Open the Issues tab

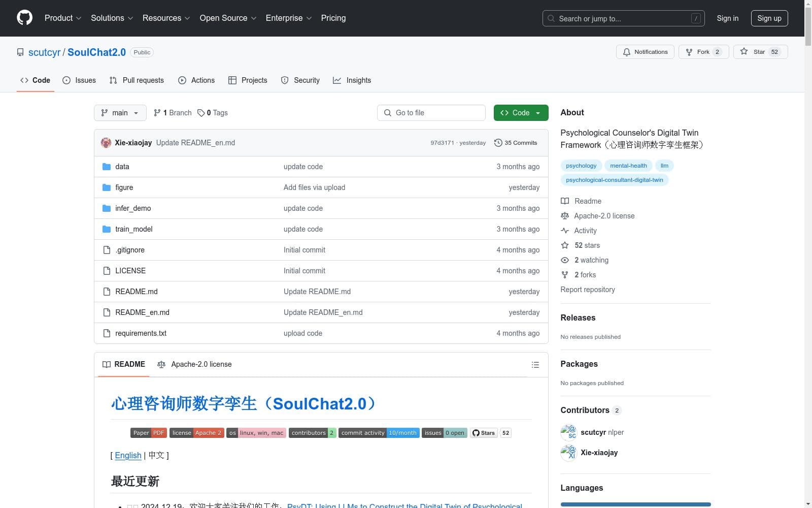click(79, 80)
